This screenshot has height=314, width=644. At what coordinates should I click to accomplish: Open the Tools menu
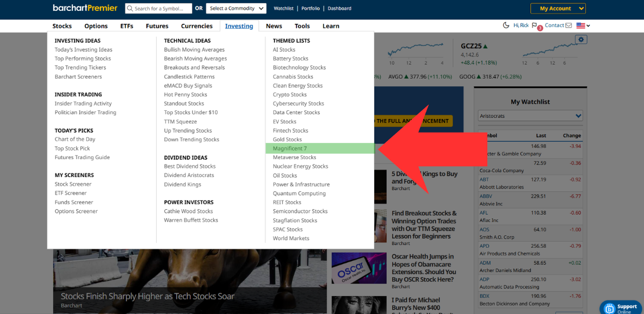pos(302,26)
